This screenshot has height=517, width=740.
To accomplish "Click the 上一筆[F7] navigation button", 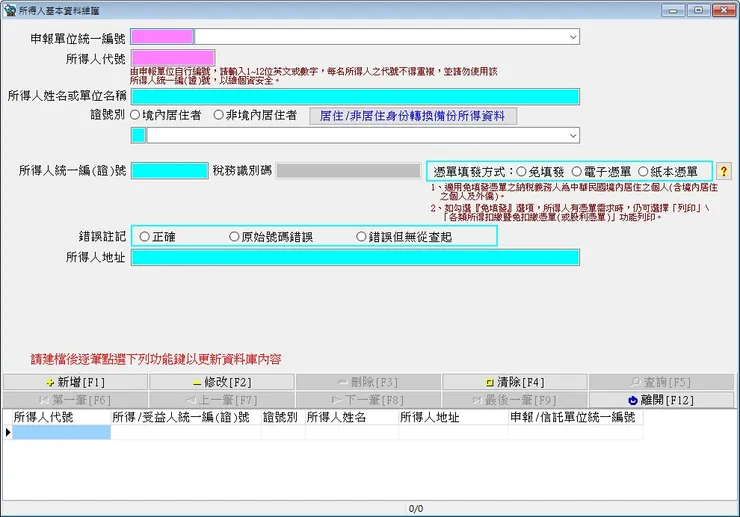I will pos(222,400).
